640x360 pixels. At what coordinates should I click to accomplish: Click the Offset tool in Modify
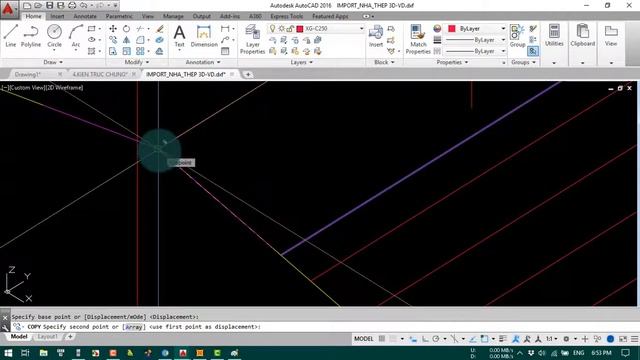[160, 51]
